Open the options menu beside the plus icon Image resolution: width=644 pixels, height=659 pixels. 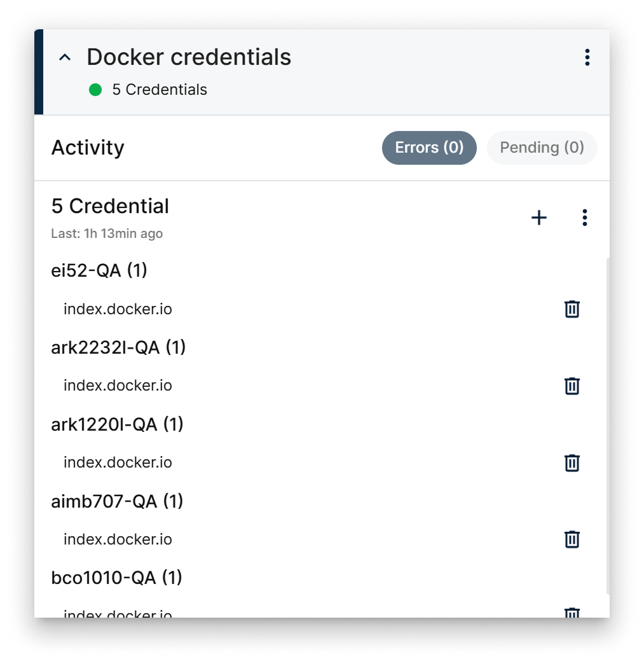(x=584, y=218)
